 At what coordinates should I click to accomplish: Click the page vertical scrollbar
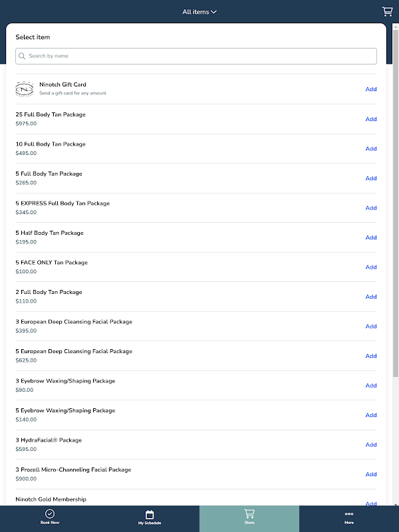396,199
